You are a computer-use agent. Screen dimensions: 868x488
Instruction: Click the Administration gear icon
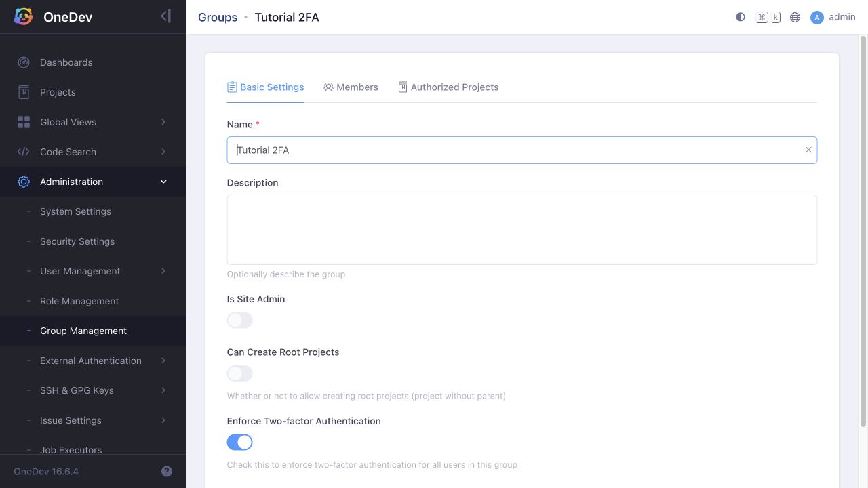click(x=24, y=182)
